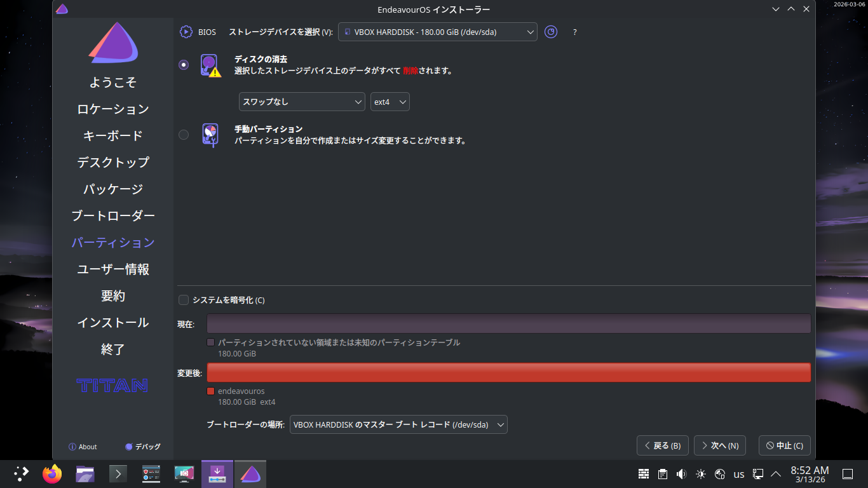Click the 'endeavouros' partition label text
This screenshot has width=868, height=488.
coord(241,391)
